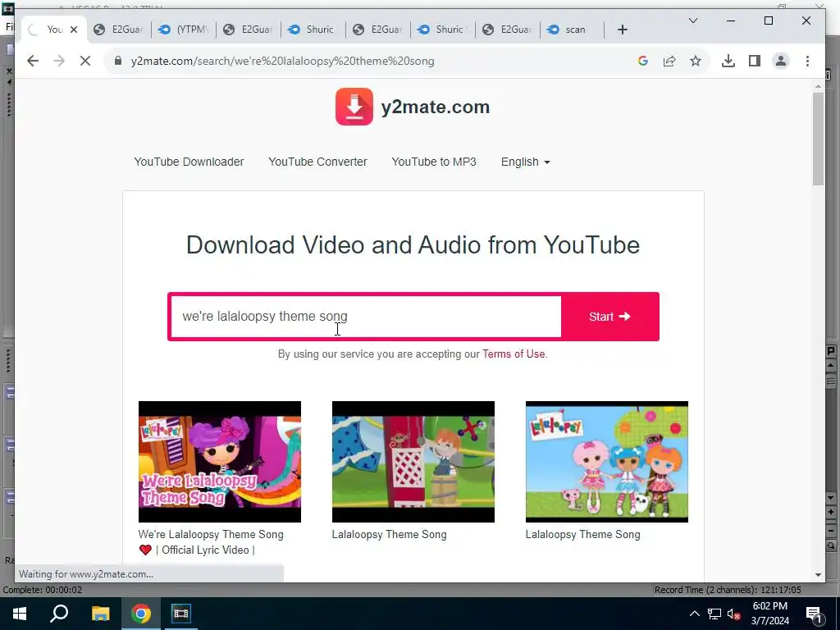Click the Google icon in address bar

pos(643,61)
